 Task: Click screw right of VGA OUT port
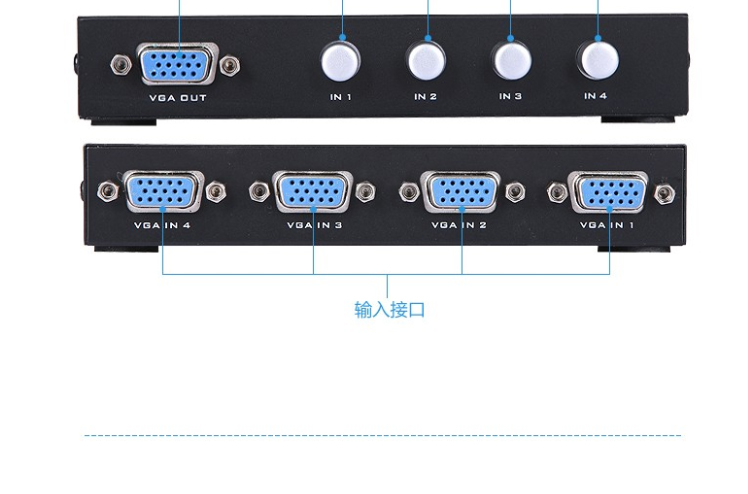230,65
